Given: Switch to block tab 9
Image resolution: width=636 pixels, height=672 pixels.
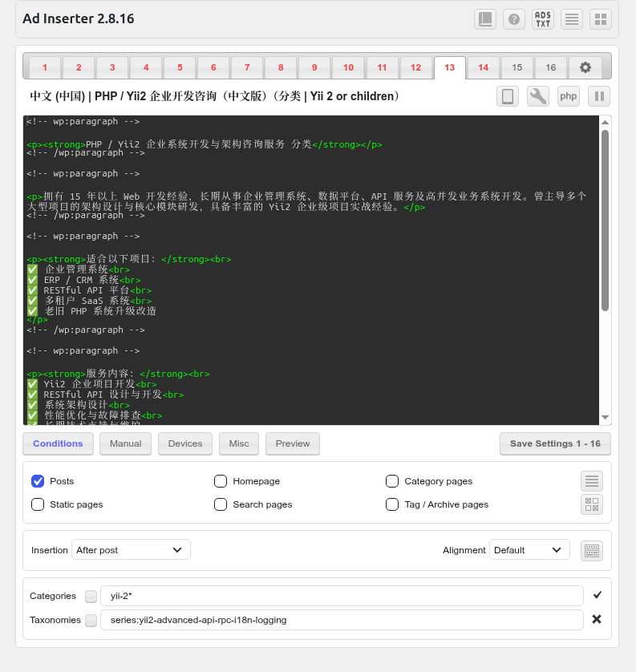Looking at the screenshot, I should pos(314,67).
